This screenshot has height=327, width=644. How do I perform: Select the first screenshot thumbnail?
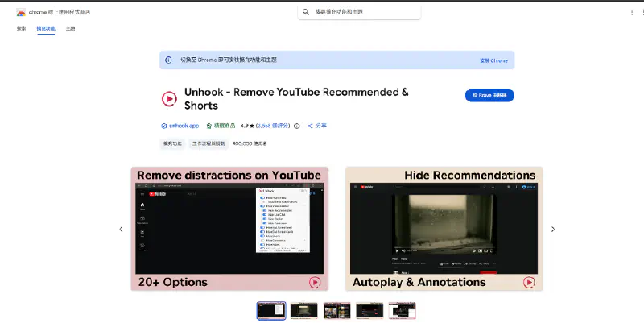pos(270,311)
